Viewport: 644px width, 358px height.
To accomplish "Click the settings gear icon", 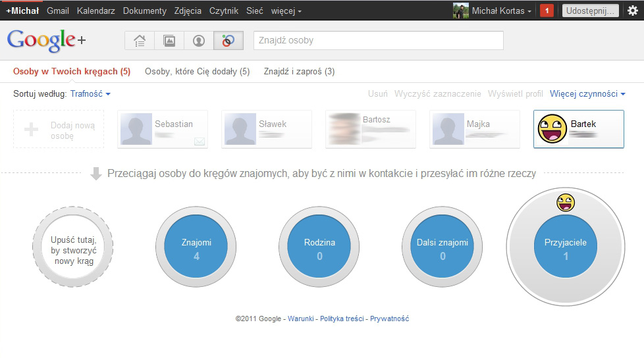I will pos(633,11).
